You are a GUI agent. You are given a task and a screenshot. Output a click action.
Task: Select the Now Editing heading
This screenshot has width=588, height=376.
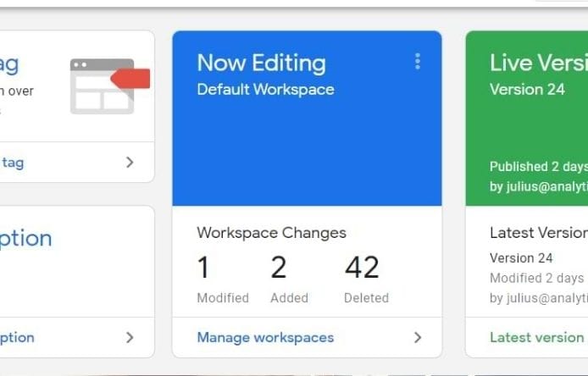261,63
